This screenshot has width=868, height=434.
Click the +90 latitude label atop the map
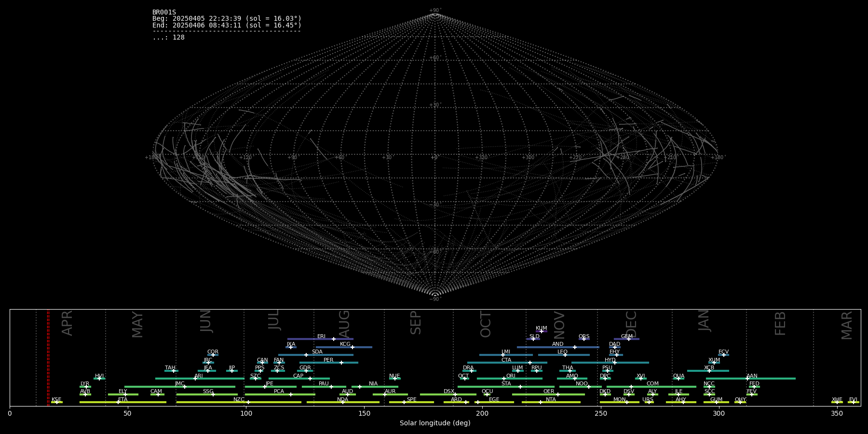tap(435, 11)
